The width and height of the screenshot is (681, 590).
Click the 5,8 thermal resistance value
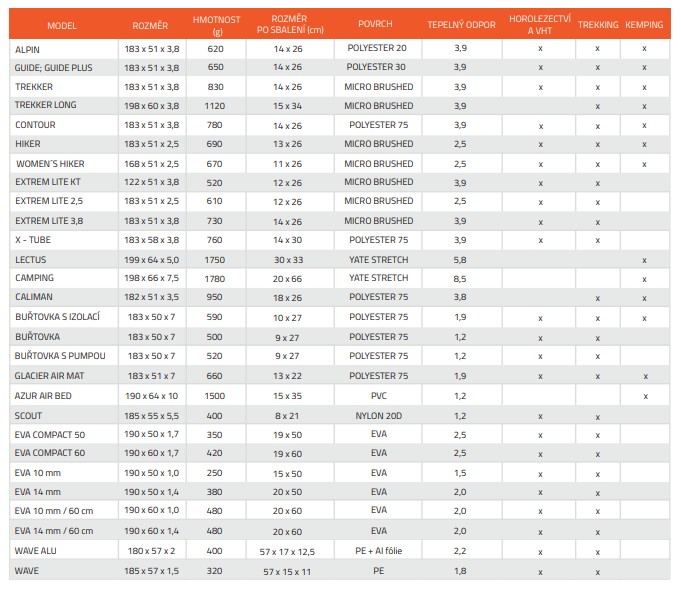[460, 260]
